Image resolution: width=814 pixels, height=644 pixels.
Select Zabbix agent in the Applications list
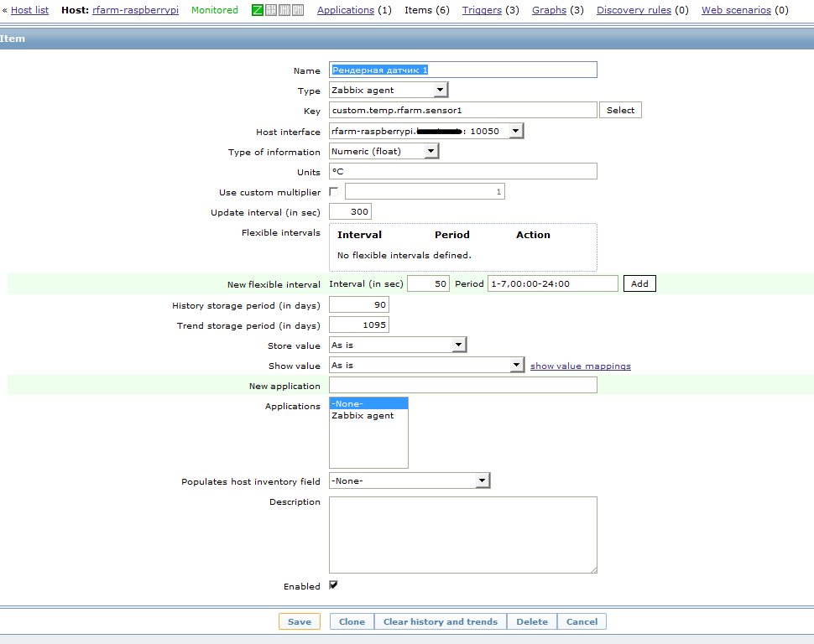pyautogui.click(x=363, y=416)
